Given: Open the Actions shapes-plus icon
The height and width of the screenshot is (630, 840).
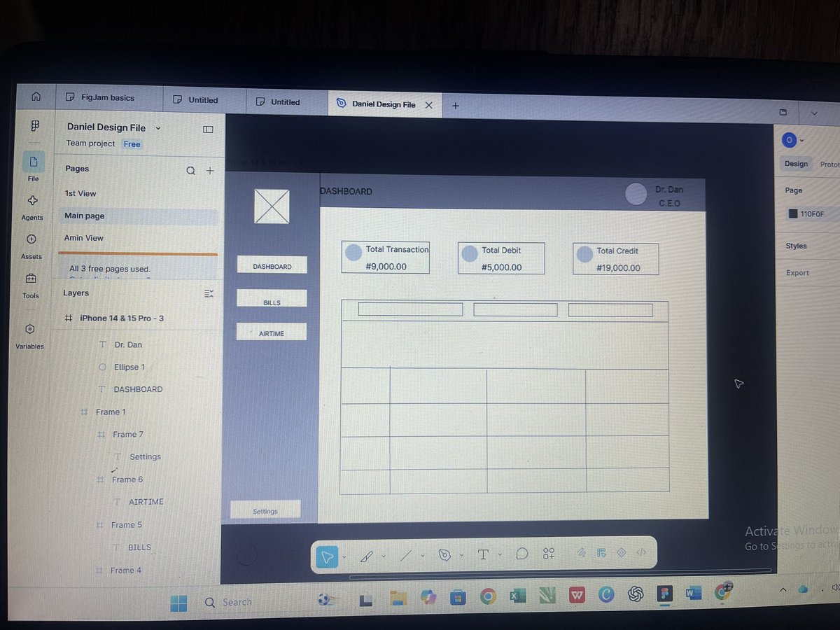Looking at the screenshot, I should 548,554.
